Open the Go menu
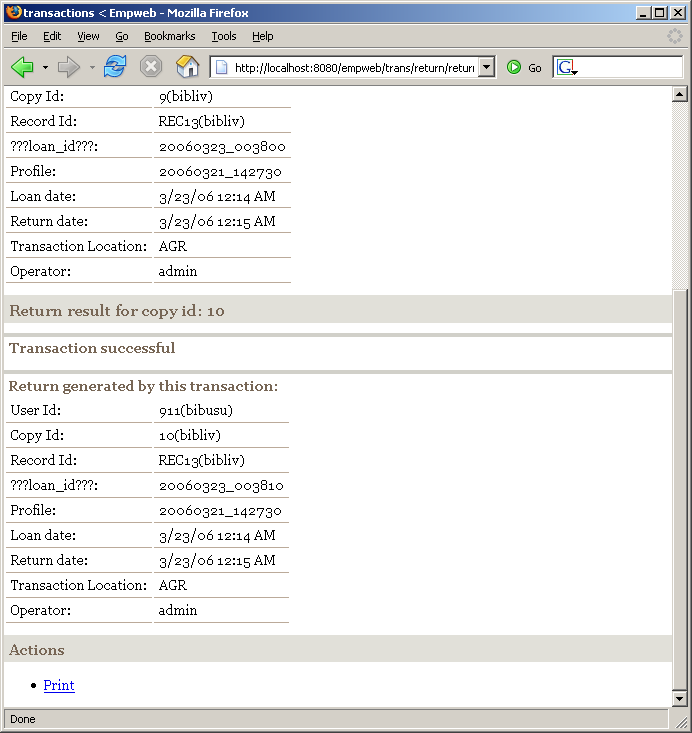This screenshot has height=733, width=692. [x=122, y=36]
